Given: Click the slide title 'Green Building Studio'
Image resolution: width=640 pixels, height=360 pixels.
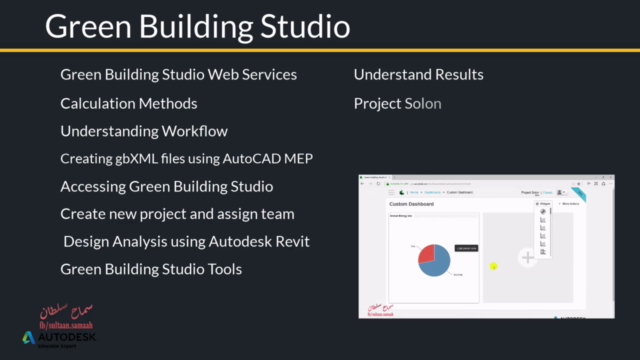Looking at the screenshot, I should (198, 26).
